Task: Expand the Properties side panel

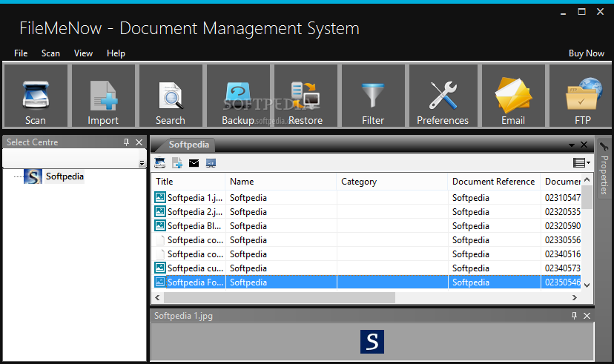Action: (x=604, y=168)
